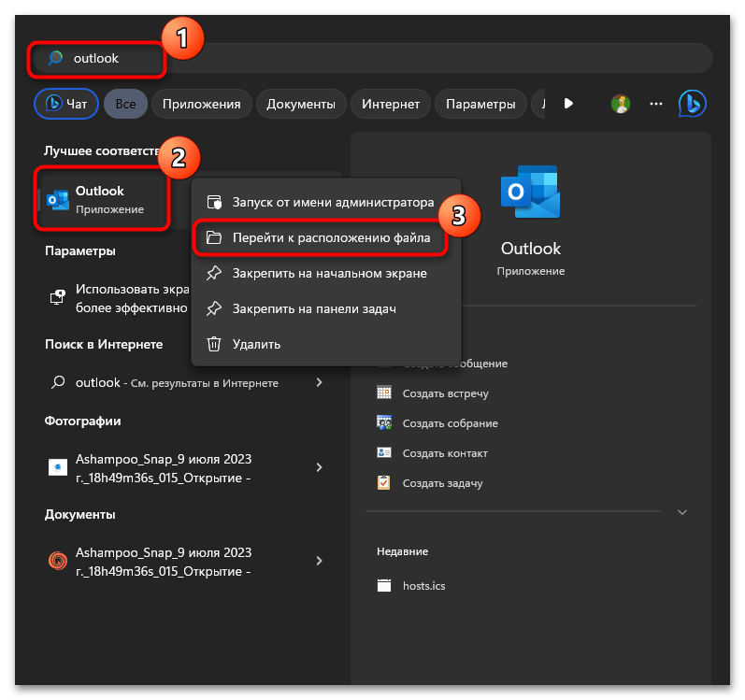This screenshot has width=745, height=700.
Task: Click 'Создать собрание' quick action
Action: point(450,423)
